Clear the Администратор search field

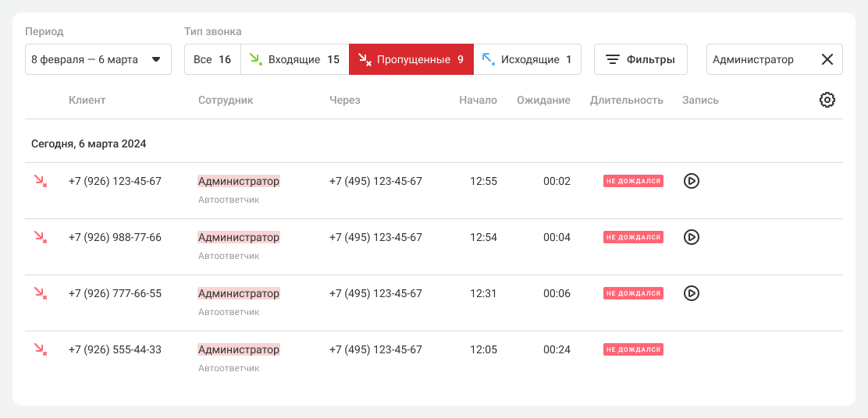point(827,59)
